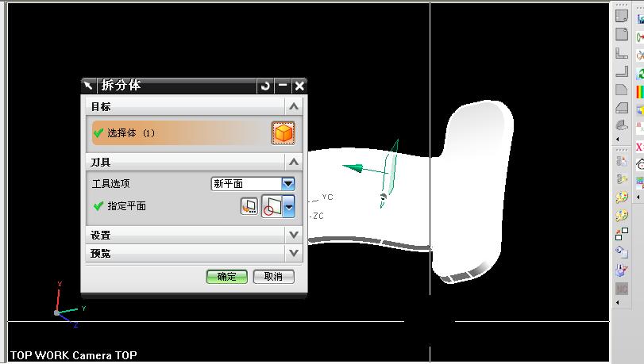Click the page-with-disc icon above info icon

tap(622, 251)
